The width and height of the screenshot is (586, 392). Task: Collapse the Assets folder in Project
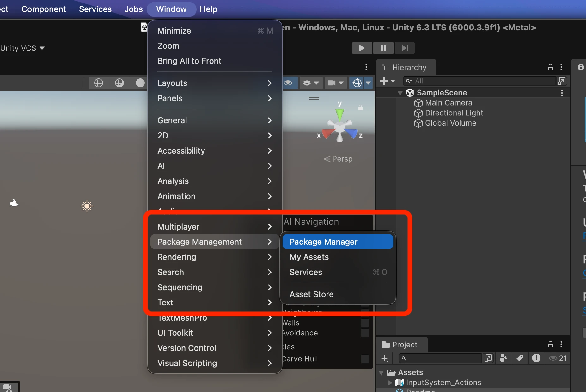click(x=382, y=373)
